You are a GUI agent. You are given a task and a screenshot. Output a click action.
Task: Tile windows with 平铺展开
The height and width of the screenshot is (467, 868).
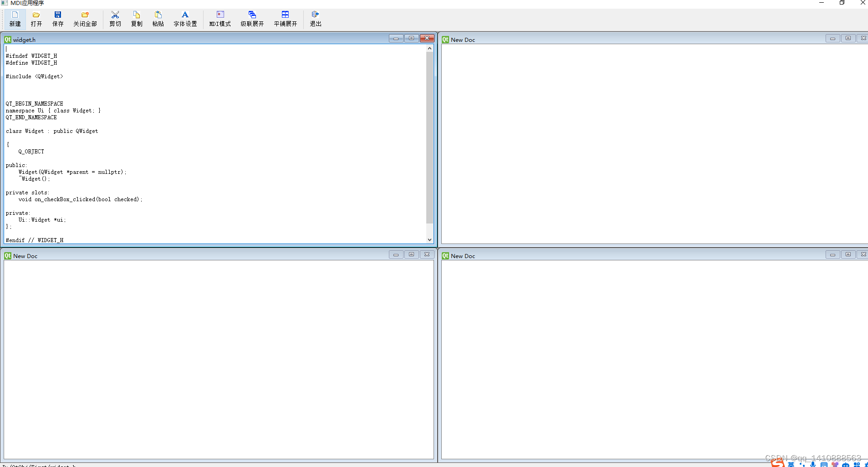tap(286, 19)
